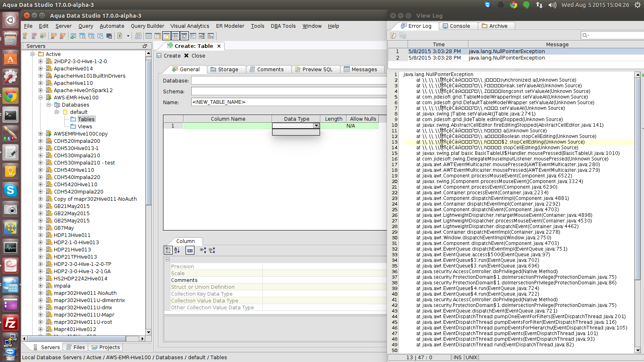This screenshot has height=362, width=644.
Task: Expand the impala server node
Action: [x=41, y=286]
